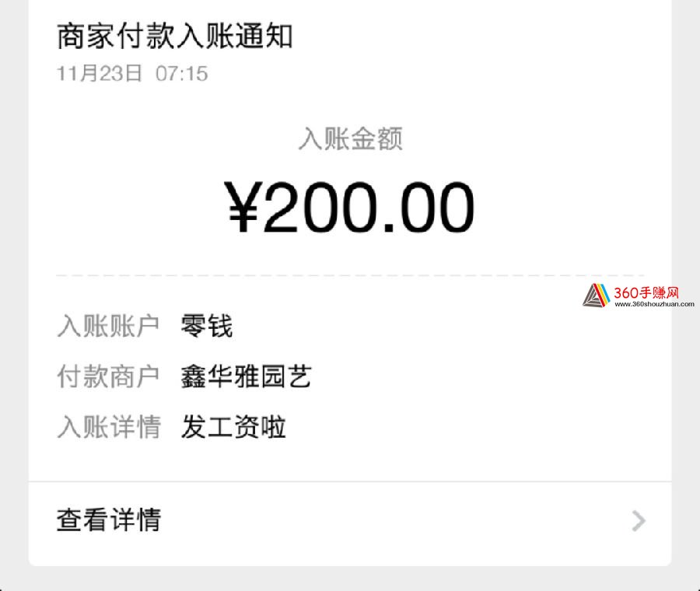Click the 360手赚网 watermark text

point(646,293)
